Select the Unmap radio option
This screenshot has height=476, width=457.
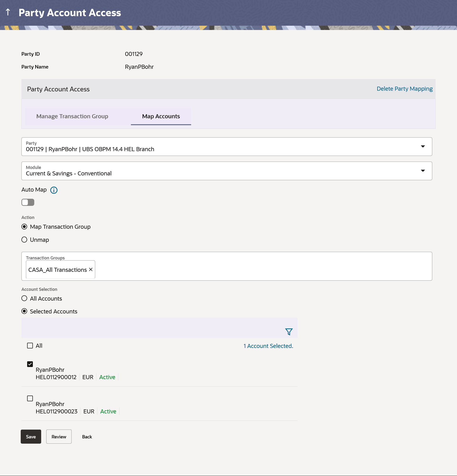tap(24, 240)
